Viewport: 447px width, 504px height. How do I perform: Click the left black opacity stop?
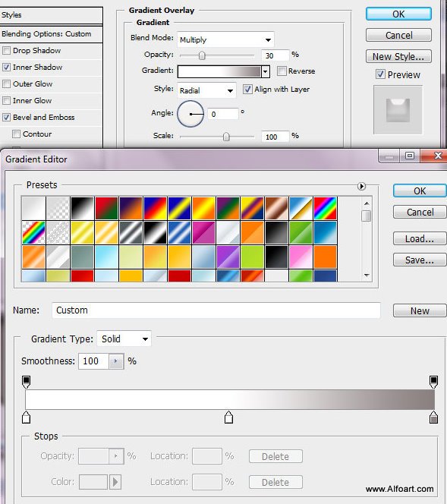click(x=26, y=382)
